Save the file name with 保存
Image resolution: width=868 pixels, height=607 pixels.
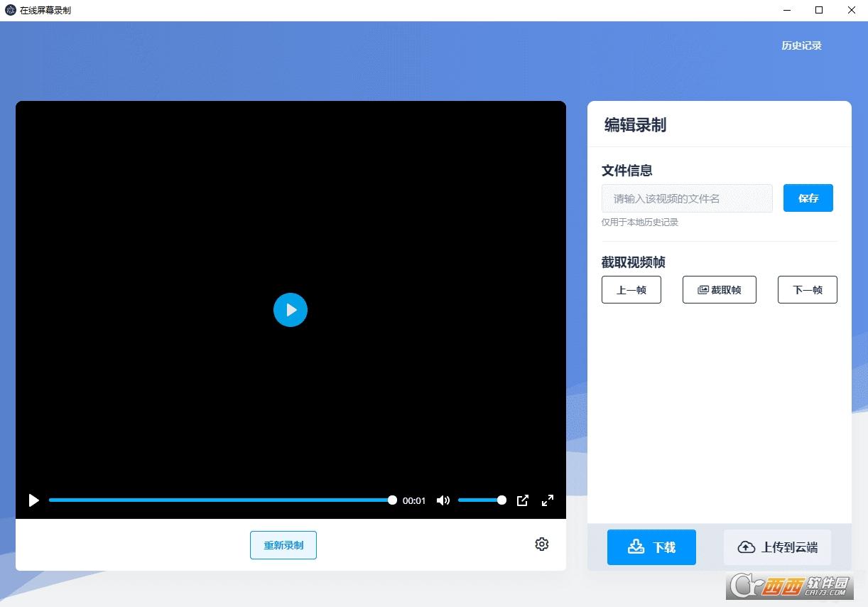click(808, 198)
